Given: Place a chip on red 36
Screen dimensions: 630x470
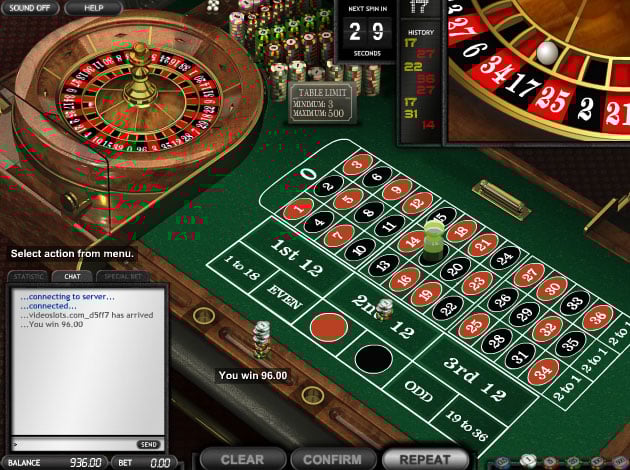Looking at the screenshot, I should click(598, 317).
